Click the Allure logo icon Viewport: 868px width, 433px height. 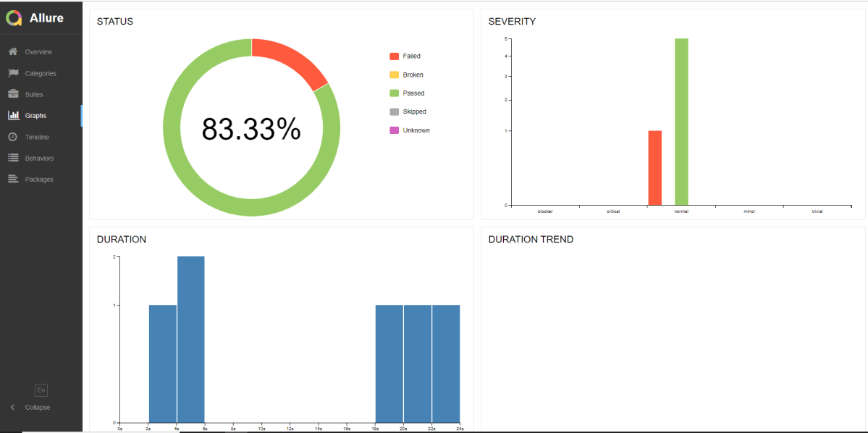tap(14, 18)
